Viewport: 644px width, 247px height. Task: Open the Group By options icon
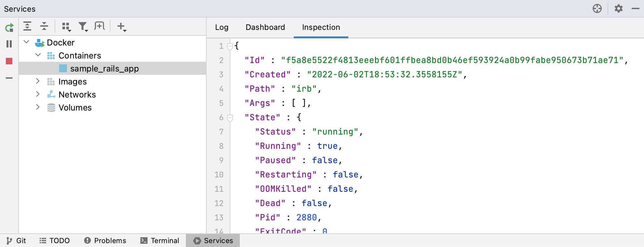(x=66, y=27)
